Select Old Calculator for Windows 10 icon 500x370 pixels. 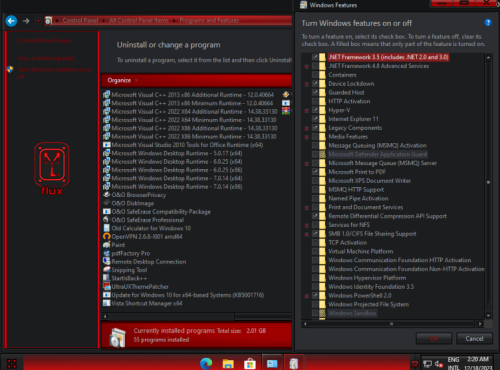[107, 228]
